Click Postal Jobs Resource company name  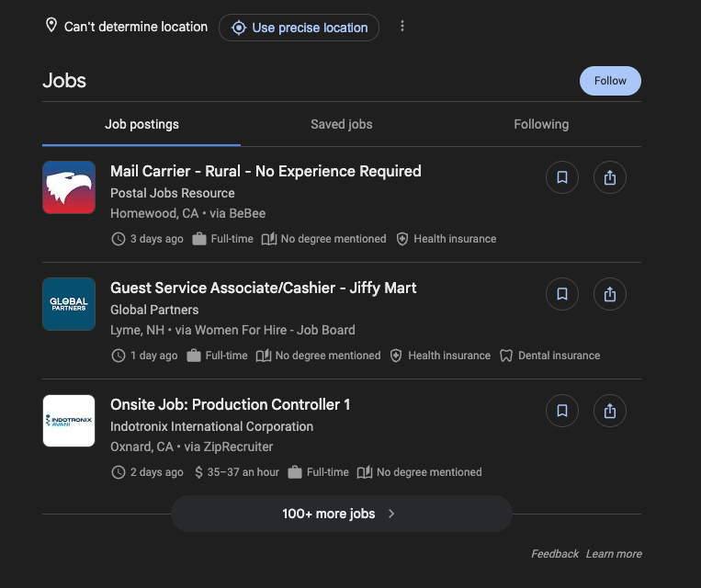[x=173, y=193]
